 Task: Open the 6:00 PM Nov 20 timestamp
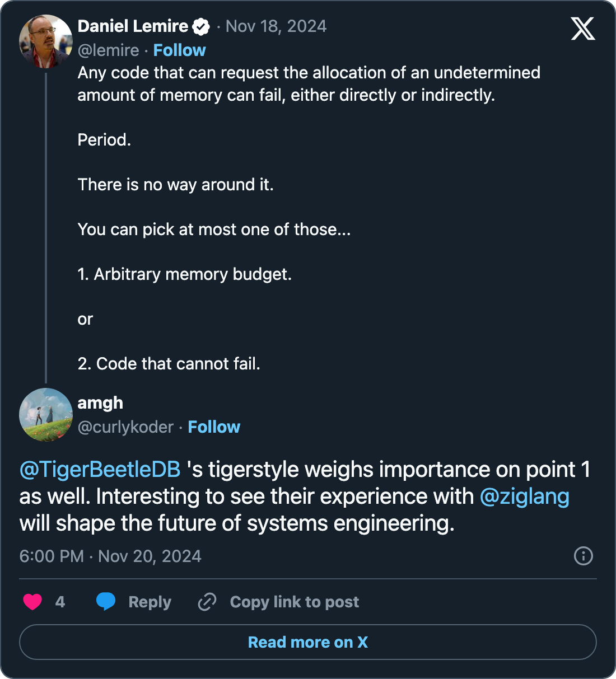pyautogui.click(x=110, y=556)
